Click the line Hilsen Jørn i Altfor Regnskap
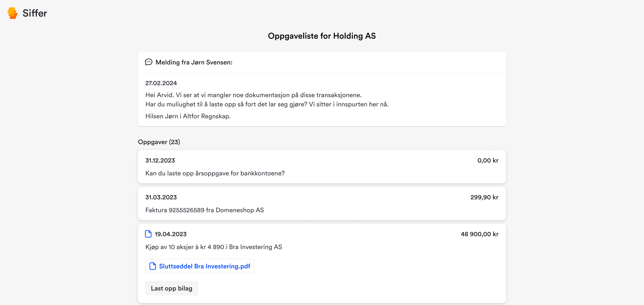Image resolution: width=644 pixels, height=305 pixels. click(188, 116)
